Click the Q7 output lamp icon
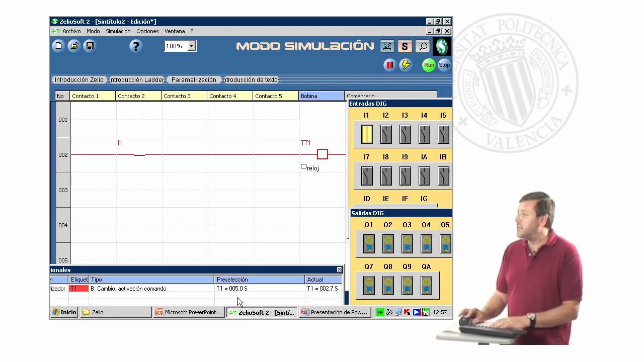The image size is (644, 362). tap(369, 286)
